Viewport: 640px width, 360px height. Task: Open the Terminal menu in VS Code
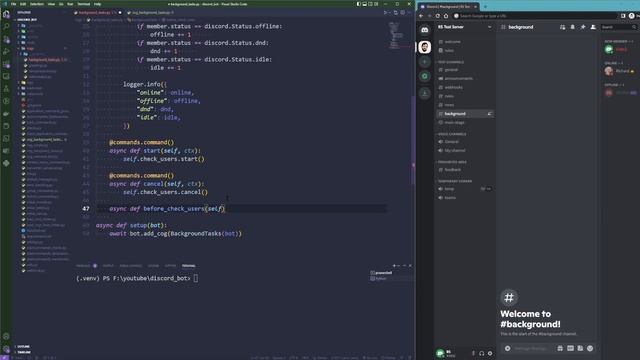pos(84,4)
